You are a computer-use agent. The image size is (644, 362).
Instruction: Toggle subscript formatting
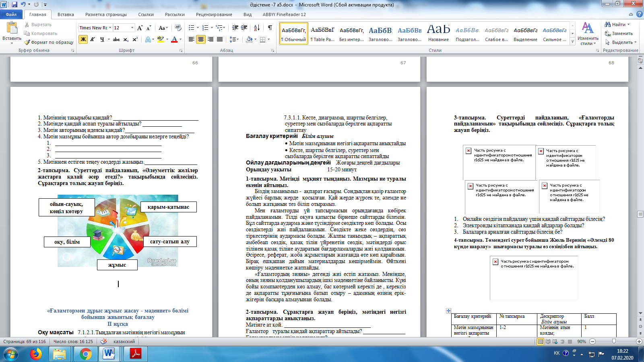[x=126, y=39]
